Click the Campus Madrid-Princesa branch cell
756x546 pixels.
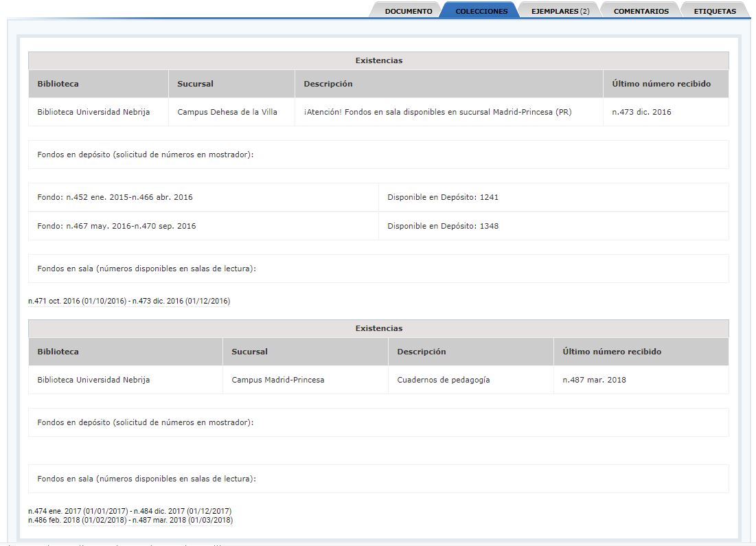pyautogui.click(x=278, y=380)
